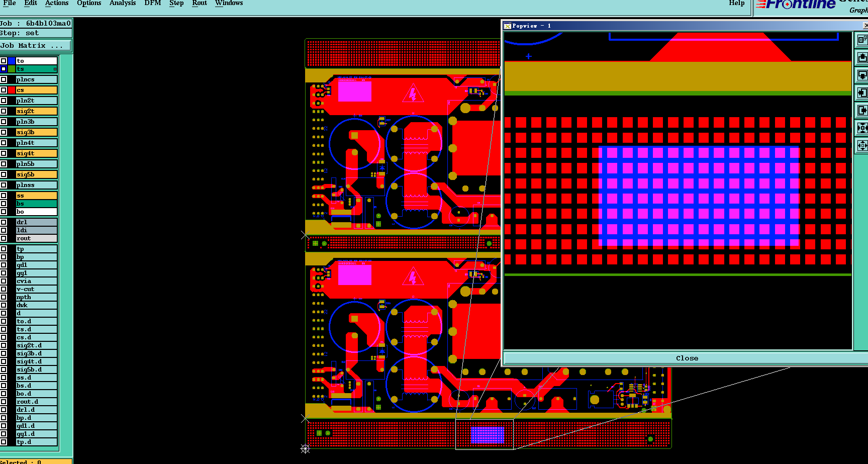Click the Job name '6b4b103ma0' field
868x464 pixels.
tap(36, 23)
